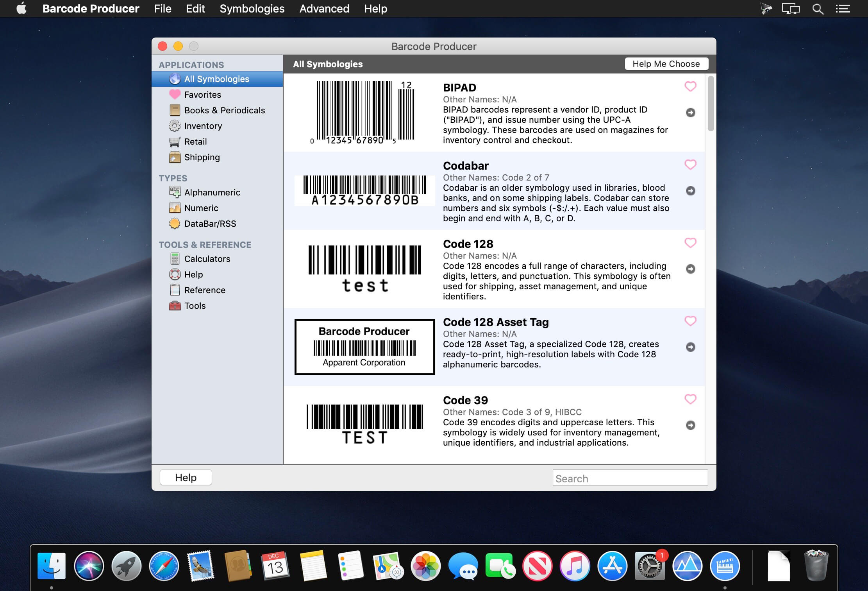Favorite the Code 128 Asset Tag
The height and width of the screenshot is (591, 868).
point(691,321)
